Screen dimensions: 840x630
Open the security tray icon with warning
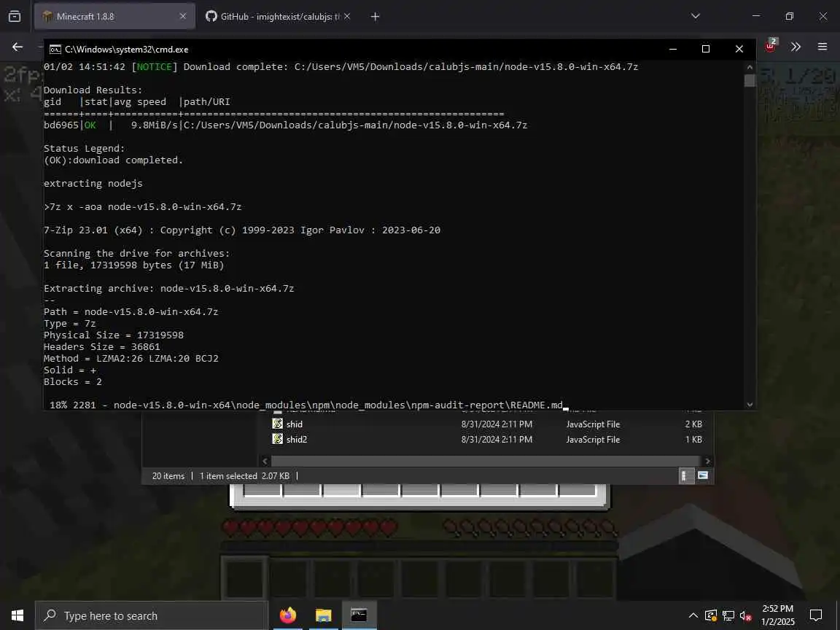click(x=711, y=615)
